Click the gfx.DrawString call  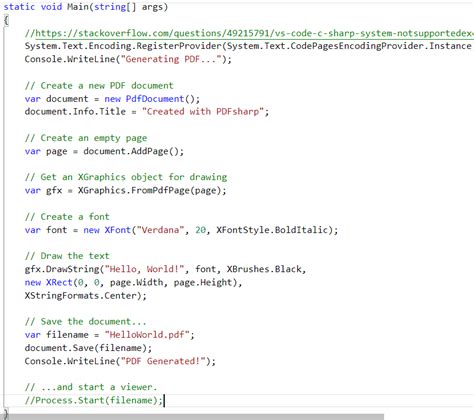pyautogui.click(x=62, y=269)
